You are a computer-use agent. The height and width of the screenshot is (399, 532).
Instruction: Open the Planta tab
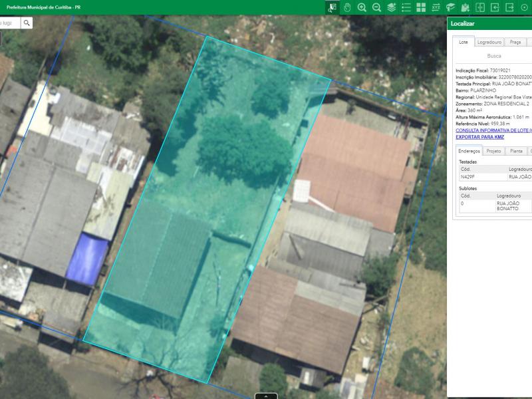[516, 151]
